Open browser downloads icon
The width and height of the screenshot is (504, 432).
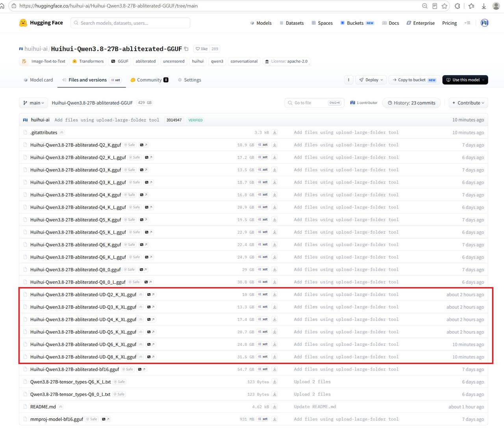484,6
